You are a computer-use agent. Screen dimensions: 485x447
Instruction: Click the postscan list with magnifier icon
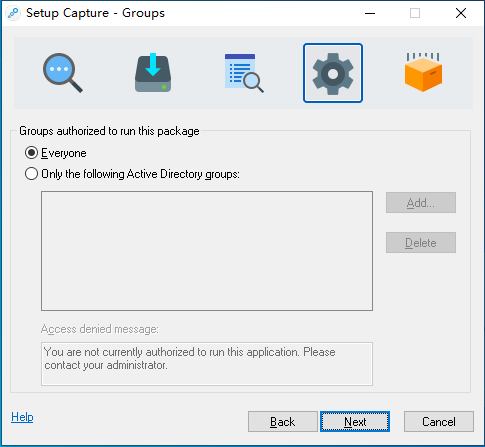click(x=244, y=73)
